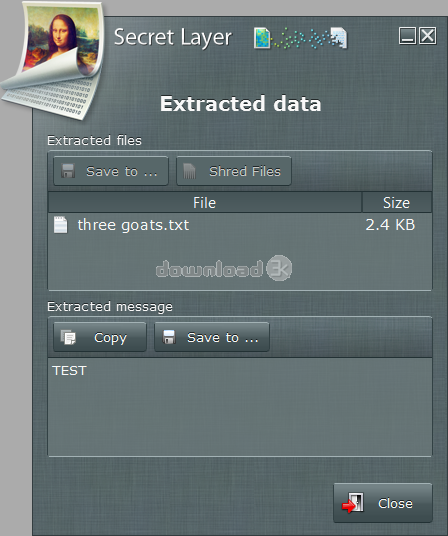Click the 2.4 KB size cell
The image size is (448, 536).
coord(390,225)
